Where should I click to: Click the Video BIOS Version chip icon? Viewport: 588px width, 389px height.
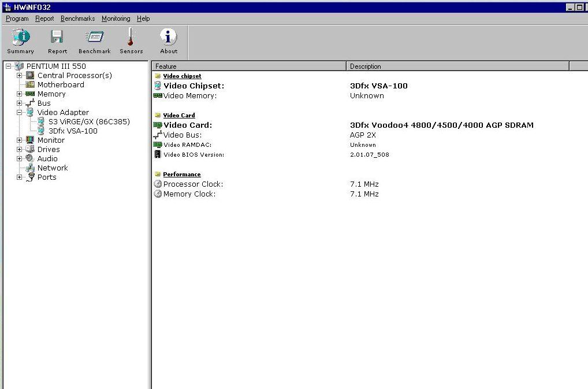pos(158,154)
